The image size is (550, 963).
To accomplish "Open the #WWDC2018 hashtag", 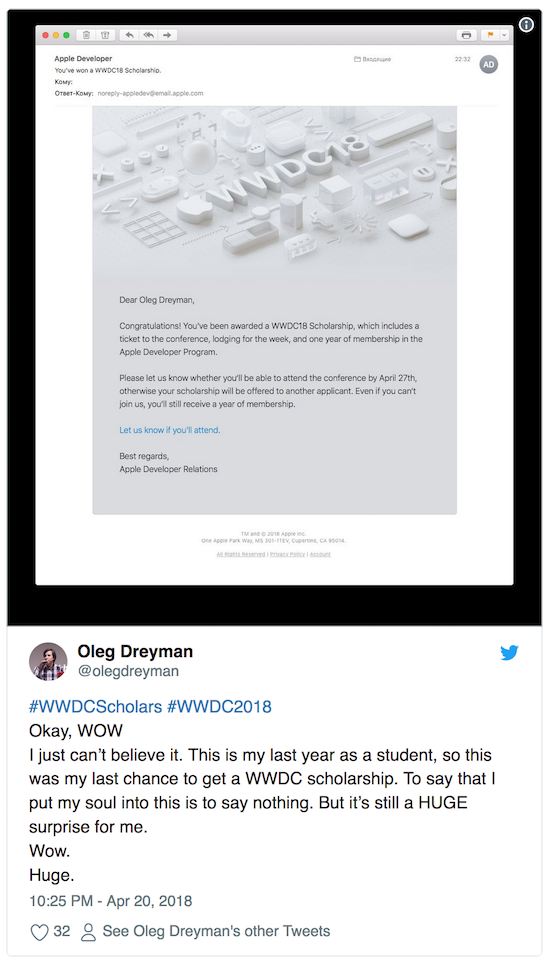I will [219, 706].
